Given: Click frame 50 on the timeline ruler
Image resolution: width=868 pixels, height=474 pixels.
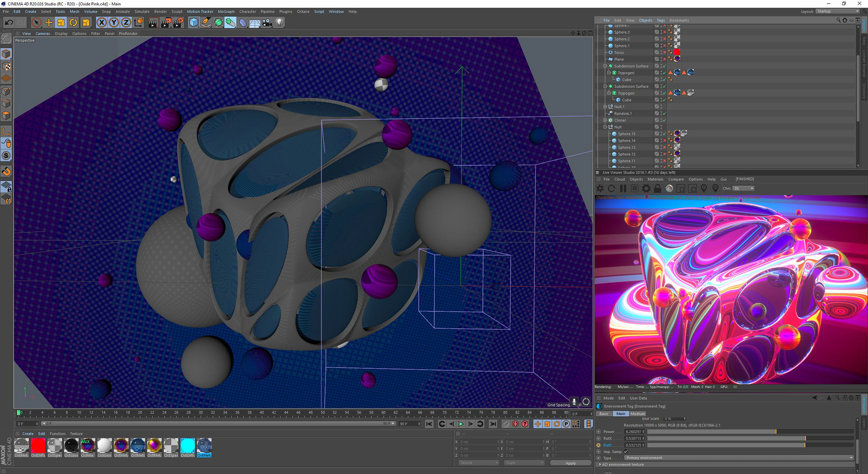Looking at the screenshot, I should (x=323, y=413).
